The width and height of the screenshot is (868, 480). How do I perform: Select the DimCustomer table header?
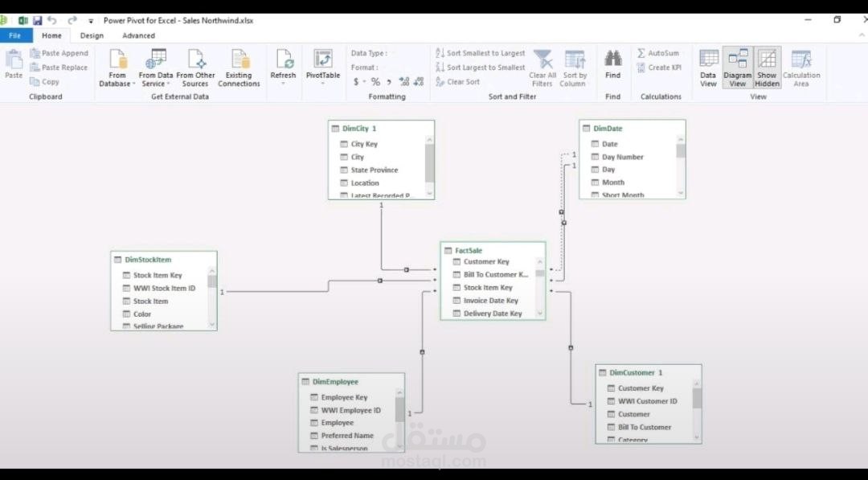coord(649,372)
